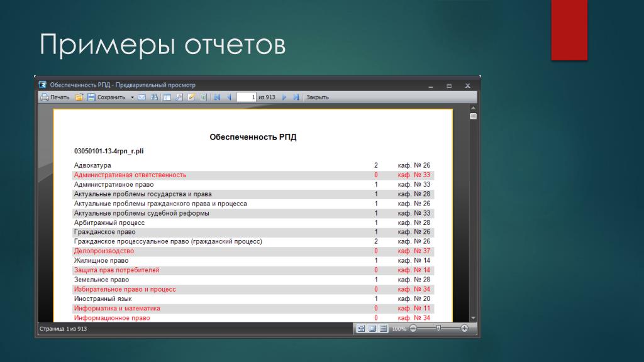644x362 pixels.
Task: Click page-width view icon in status bar
Action: [x=360, y=328]
